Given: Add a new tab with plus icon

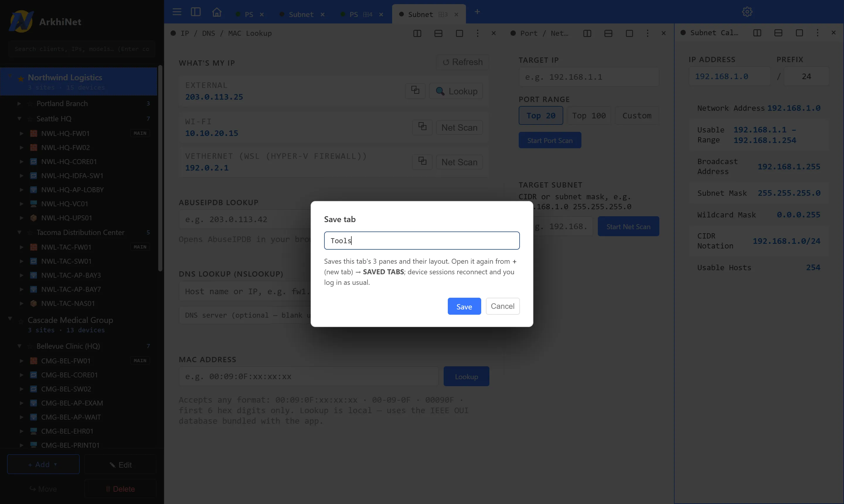Looking at the screenshot, I should pos(477,12).
